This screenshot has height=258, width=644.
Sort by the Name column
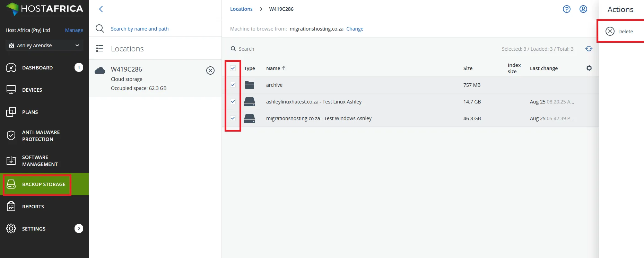pos(276,68)
